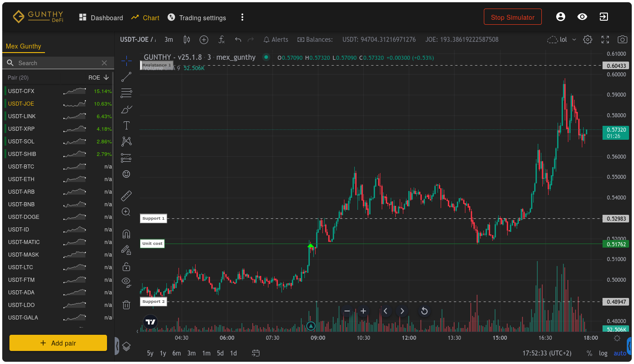Click the TradingView logo on the chart
Viewport: 634px width, 364px height.
coord(151,322)
